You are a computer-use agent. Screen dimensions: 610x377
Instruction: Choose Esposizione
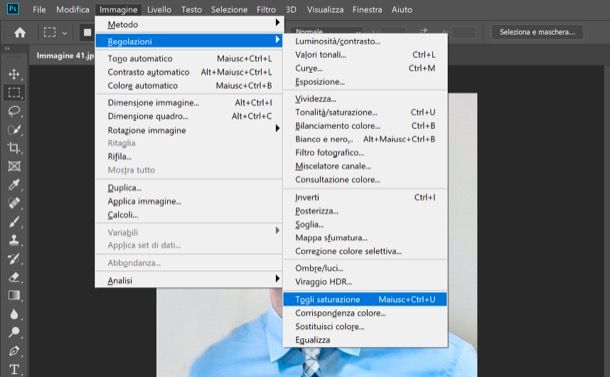point(365,82)
